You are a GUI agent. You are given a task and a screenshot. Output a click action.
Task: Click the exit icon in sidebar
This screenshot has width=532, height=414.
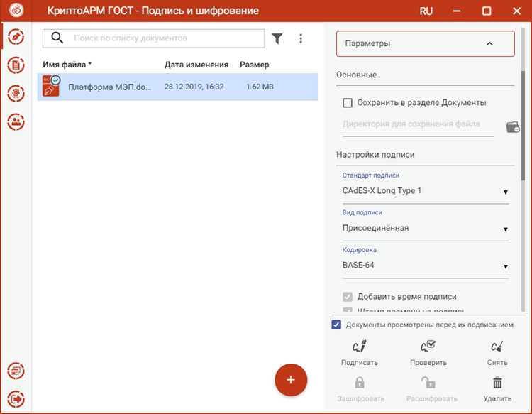click(x=16, y=398)
